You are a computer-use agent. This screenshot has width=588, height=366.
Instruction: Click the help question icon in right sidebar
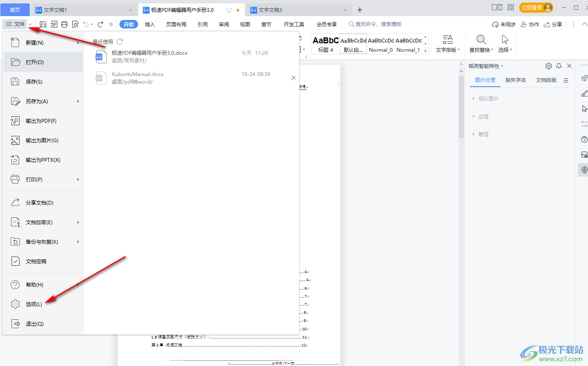click(x=584, y=139)
